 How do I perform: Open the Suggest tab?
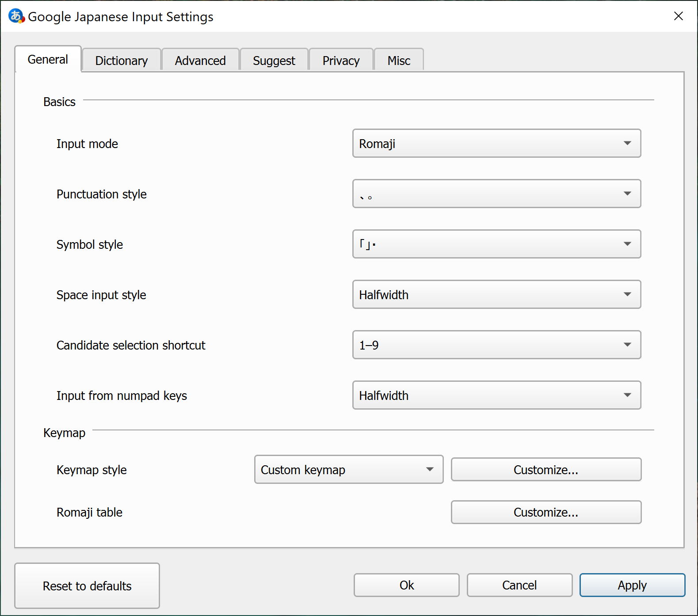pos(274,61)
